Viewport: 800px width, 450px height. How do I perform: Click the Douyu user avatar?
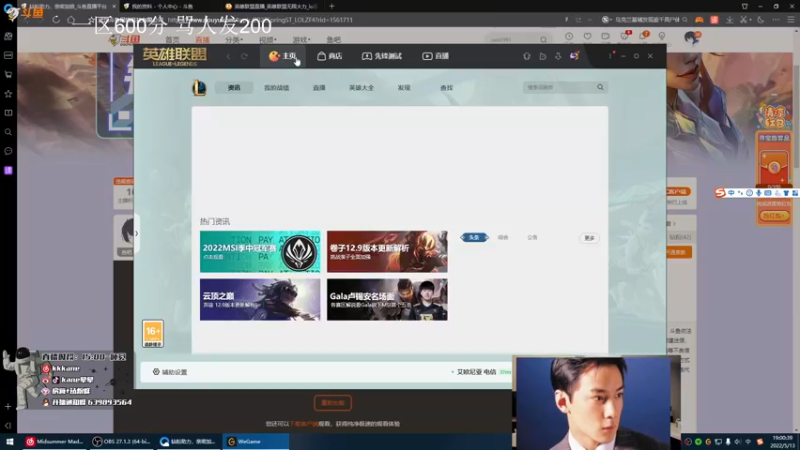[x=692, y=38]
